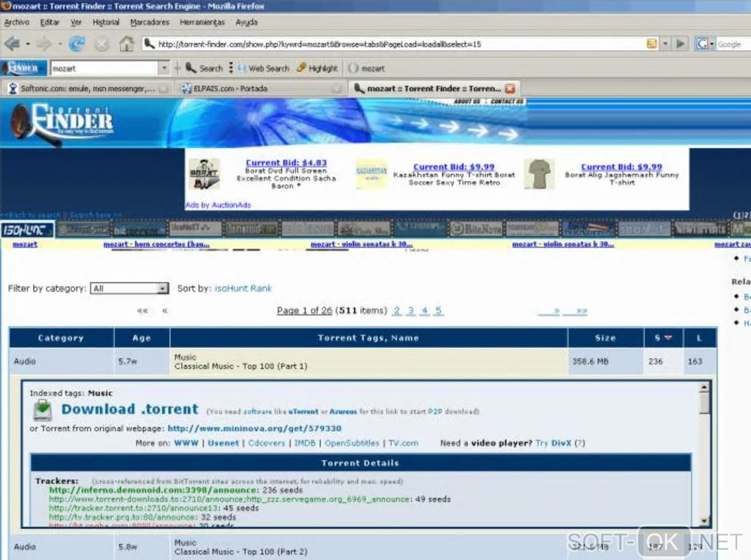Screen dimensions: 751x560
Task: Stop page loading with the stop icon
Action: [102, 44]
